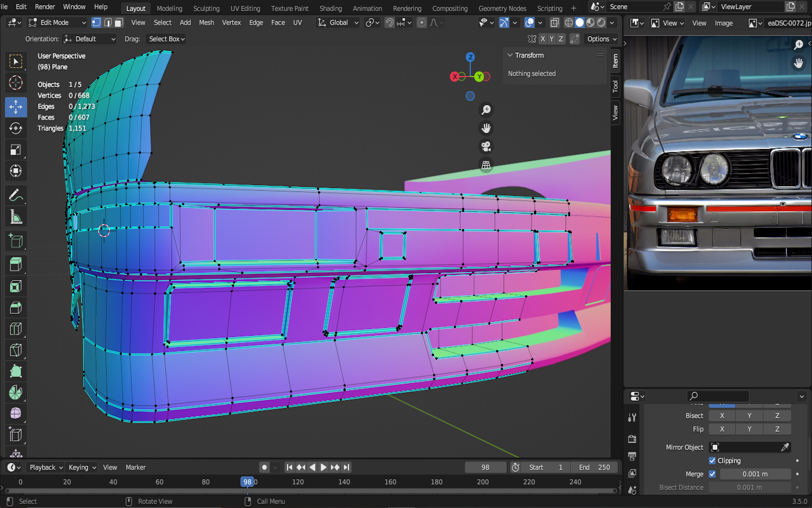The height and width of the screenshot is (508, 812).
Task: Select the Move tool in the toolbar
Action: [x=16, y=107]
